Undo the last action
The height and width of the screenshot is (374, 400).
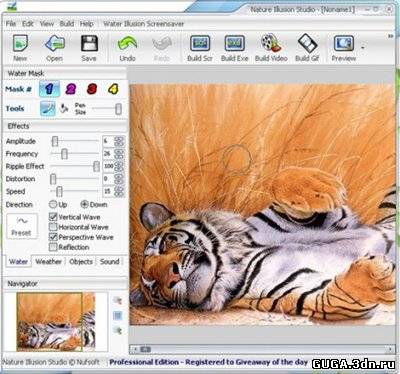(x=127, y=48)
